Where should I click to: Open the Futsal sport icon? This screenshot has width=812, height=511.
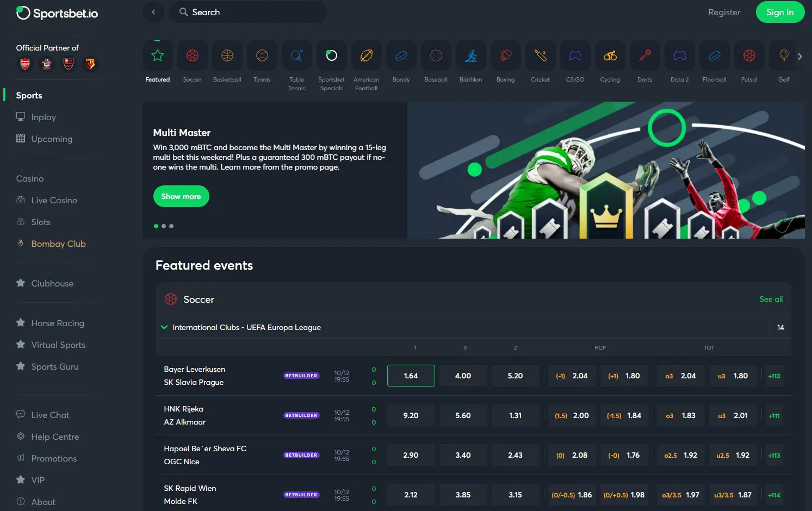coord(749,55)
